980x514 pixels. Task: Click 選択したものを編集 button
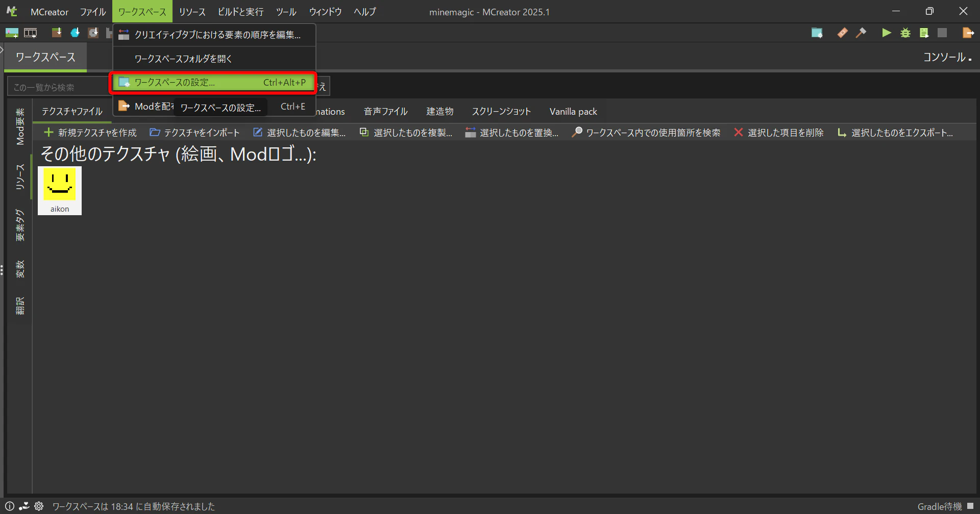coord(300,133)
